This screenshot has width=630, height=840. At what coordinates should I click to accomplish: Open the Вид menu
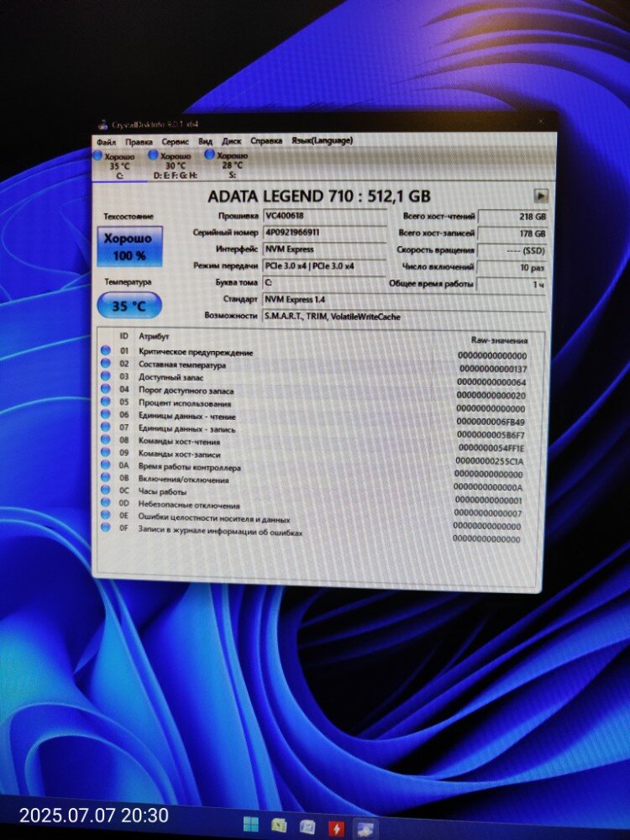[205, 141]
